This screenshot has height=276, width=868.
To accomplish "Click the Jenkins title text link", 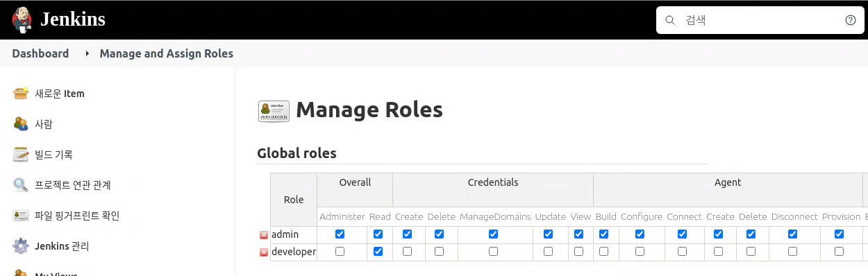I will (x=72, y=19).
